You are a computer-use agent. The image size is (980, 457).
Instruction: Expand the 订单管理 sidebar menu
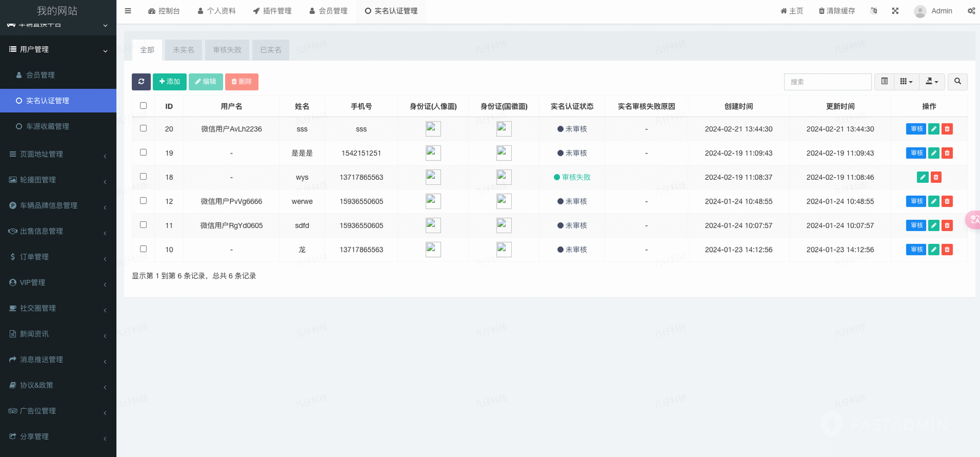[58, 257]
